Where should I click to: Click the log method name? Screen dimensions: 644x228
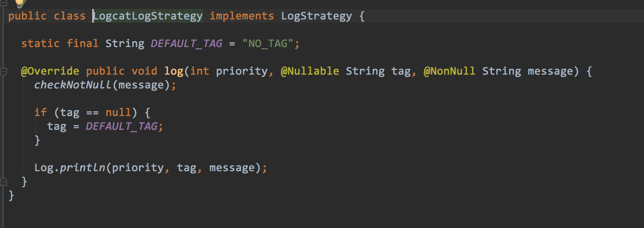point(173,71)
